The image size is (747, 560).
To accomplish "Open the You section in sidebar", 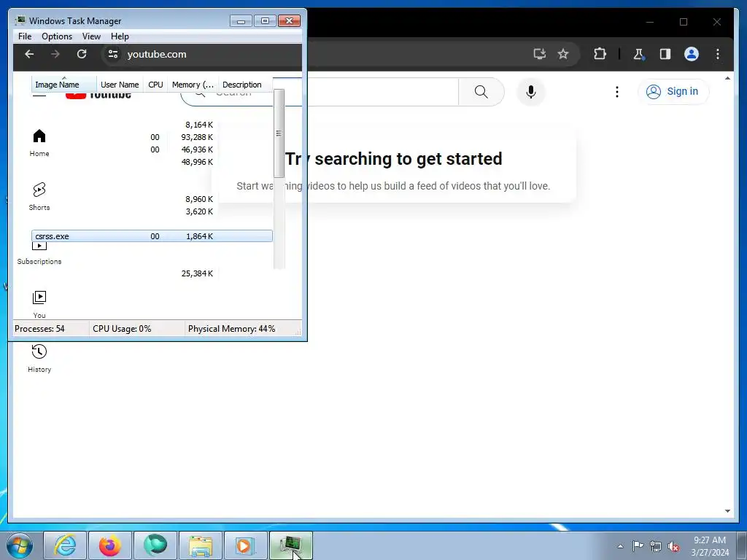I will pyautogui.click(x=39, y=305).
